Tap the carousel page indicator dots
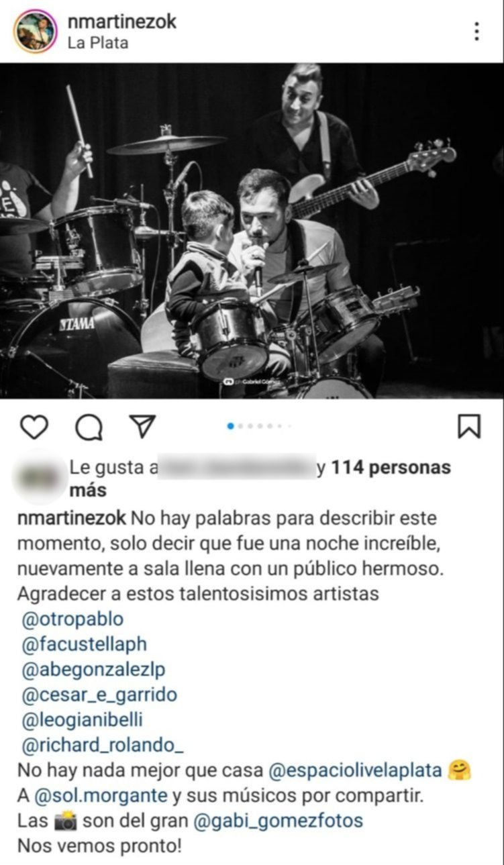504x865 pixels. 258,426
